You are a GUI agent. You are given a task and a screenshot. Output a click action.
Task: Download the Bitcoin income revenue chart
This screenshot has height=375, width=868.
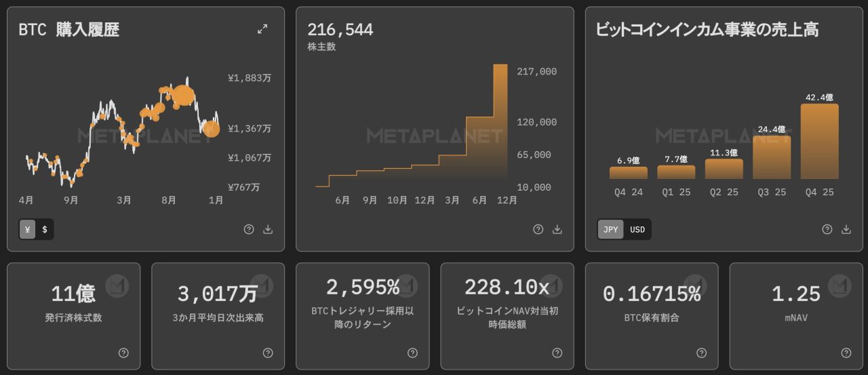click(846, 229)
